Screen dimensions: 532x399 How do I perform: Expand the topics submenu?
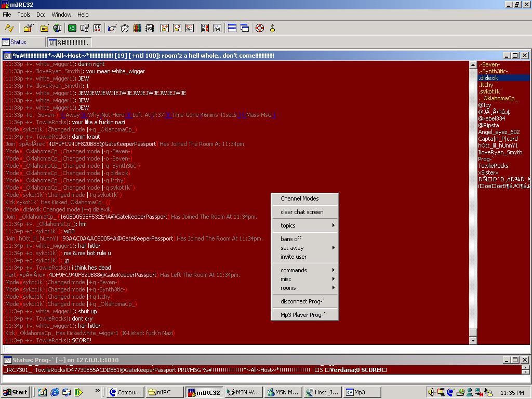304,225
